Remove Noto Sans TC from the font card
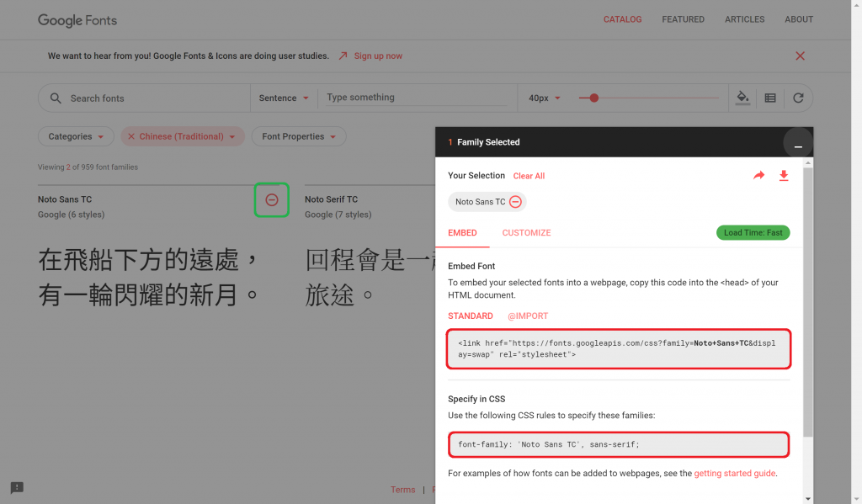Screen dimensions: 862x504 click(x=272, y=200)
